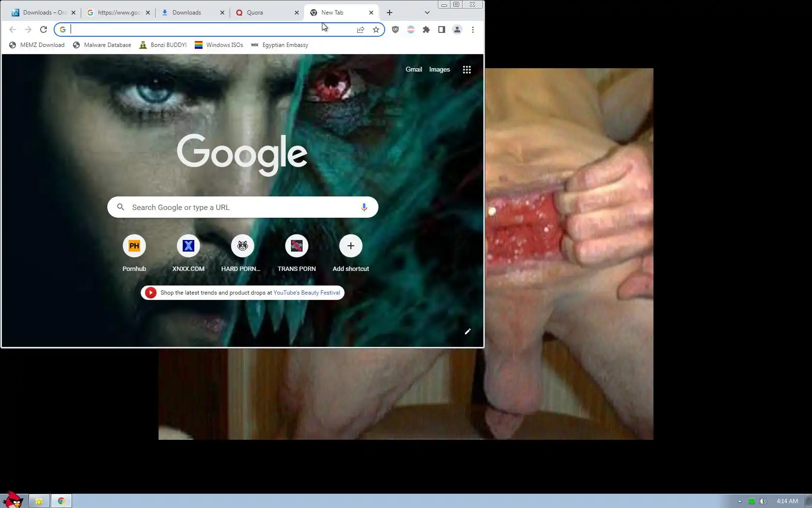The height and width of the screenshot is (508, 812).
Task: Open the Windows ISOs bookmark
Action: 219,45
